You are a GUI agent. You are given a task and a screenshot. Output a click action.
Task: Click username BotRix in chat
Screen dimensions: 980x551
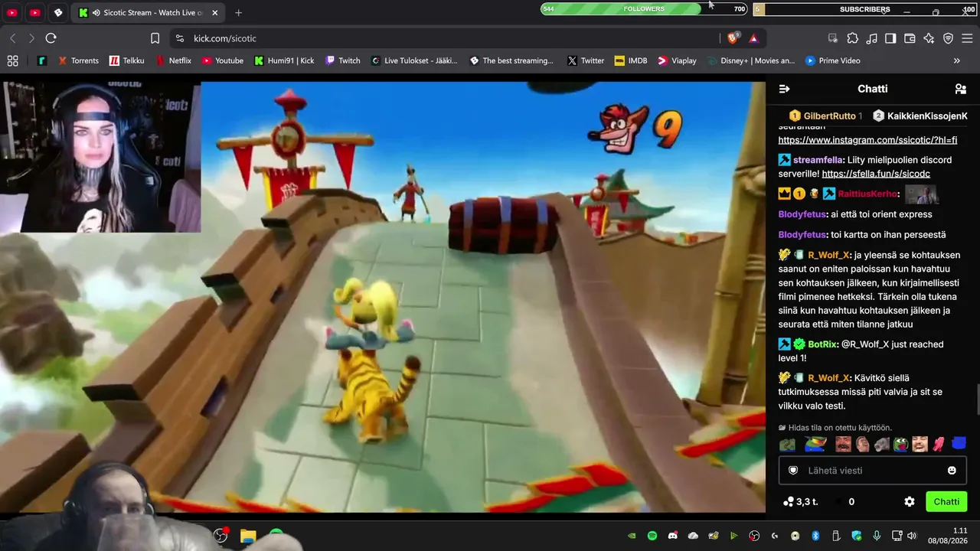tap(822, 344)
